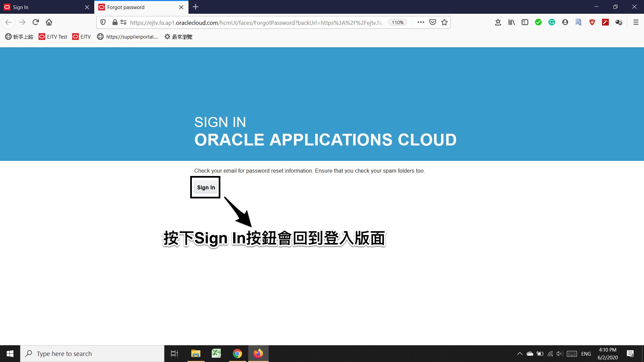This screenshot has width=644, height=362.
Task: Open the Firefox account icon
Action: tap(565, 22)
